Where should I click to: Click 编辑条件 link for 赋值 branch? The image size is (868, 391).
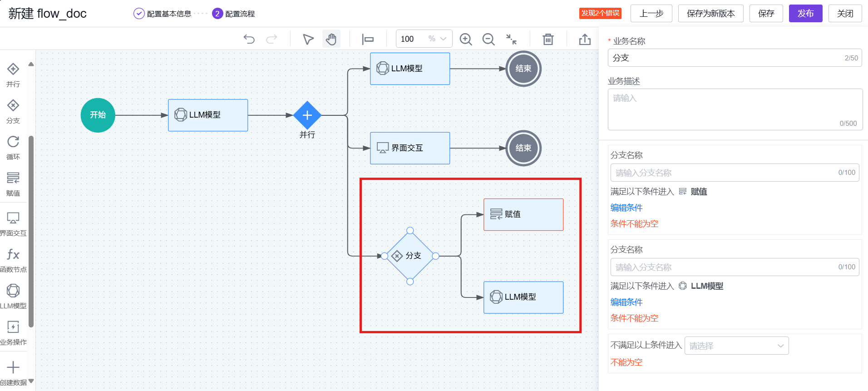626,208
